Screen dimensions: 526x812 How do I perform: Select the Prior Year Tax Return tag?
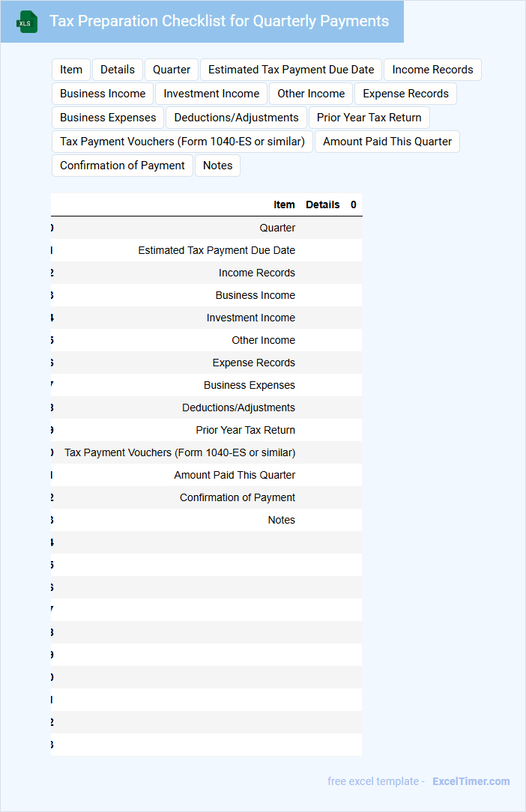coord(369,118)
